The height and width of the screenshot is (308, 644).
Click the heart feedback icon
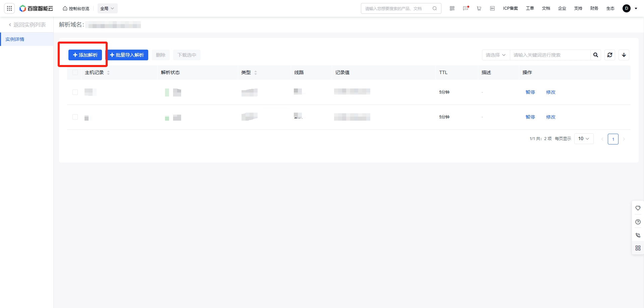[x=638, y=208]
